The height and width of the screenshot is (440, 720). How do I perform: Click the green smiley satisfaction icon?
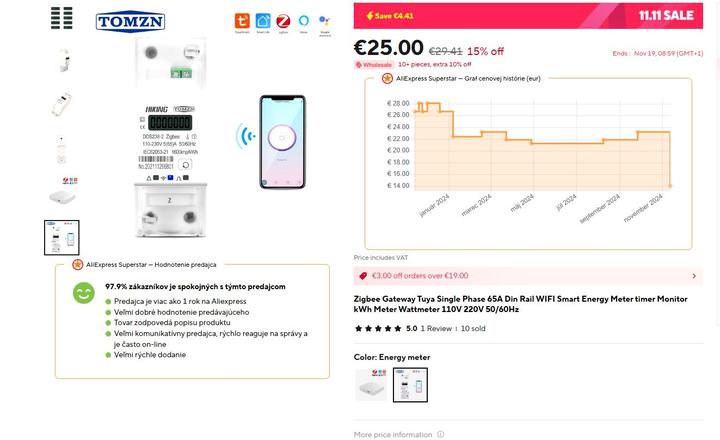click(84, 293)
